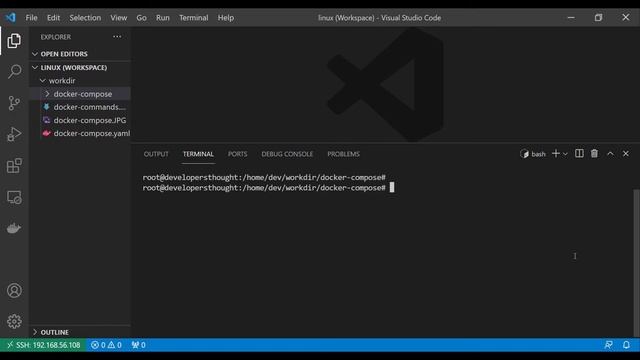Split the terminal
This screenshot has height=360, width=640.
579,153
